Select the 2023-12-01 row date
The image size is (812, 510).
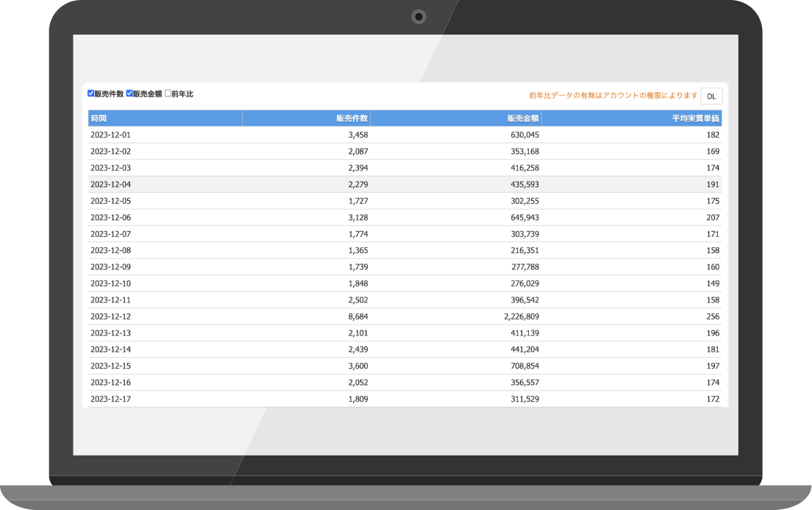110,135
